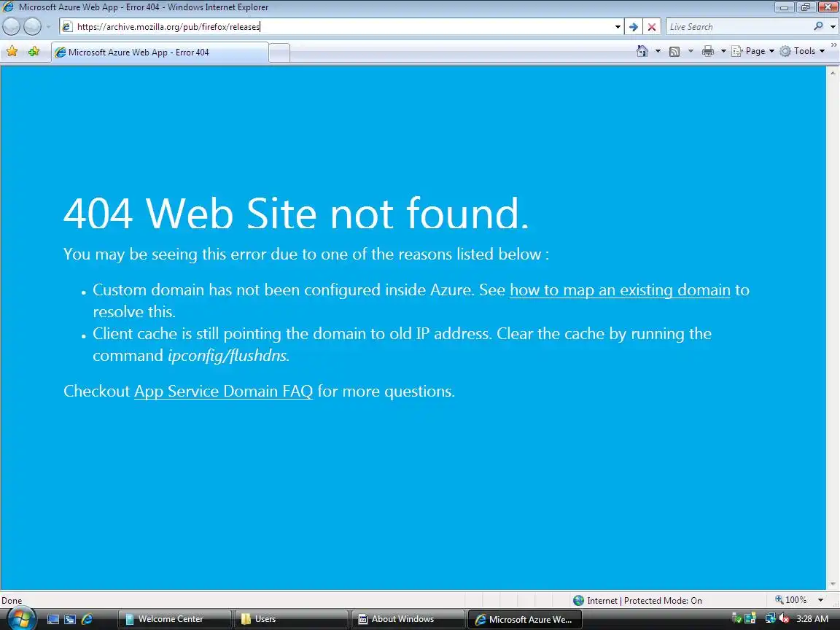This screenshot has height=630, width=840.
Task: Click the Print icon
Action: tap(708, 52)
